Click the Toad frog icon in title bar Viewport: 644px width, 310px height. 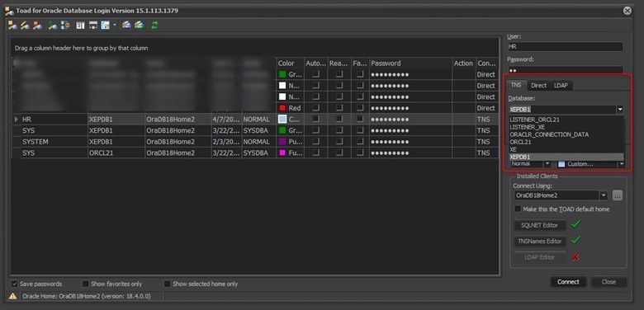pos(9,11)
